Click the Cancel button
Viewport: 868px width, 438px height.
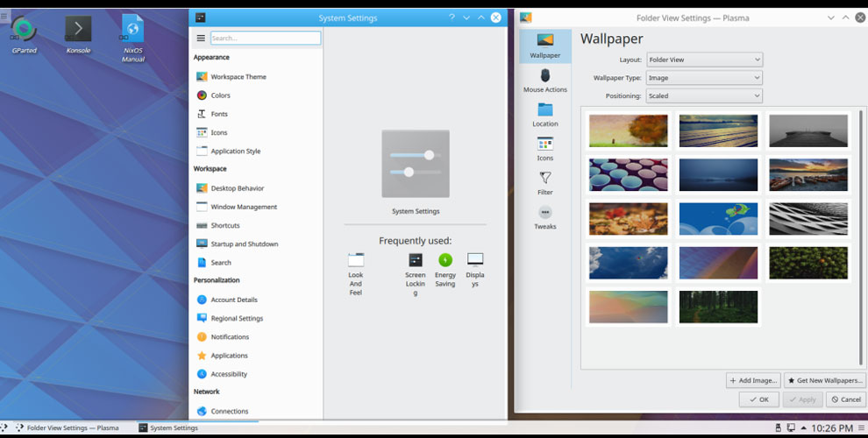846,399
